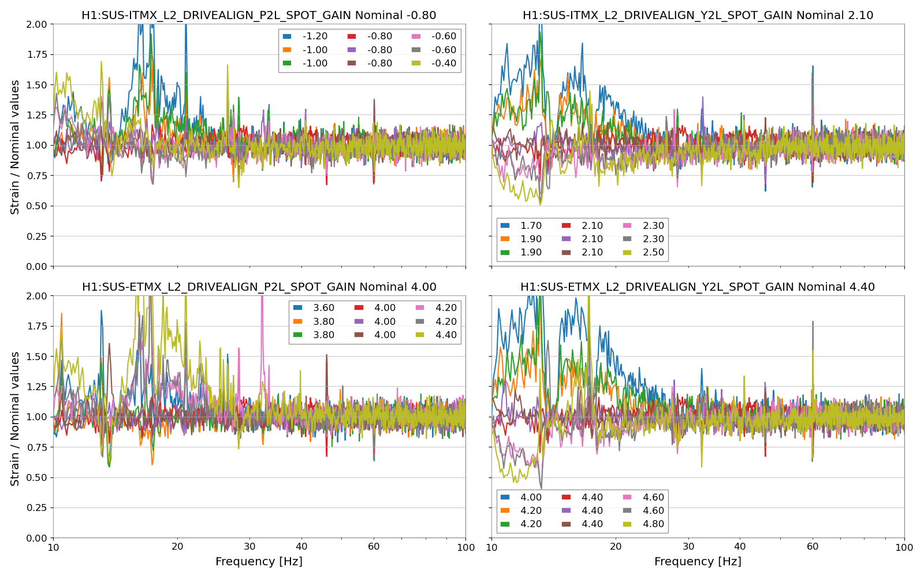924x578 pixels.
Task: Select pink 4.20 legend label in ETMX P2L plot
Action: 446,308
